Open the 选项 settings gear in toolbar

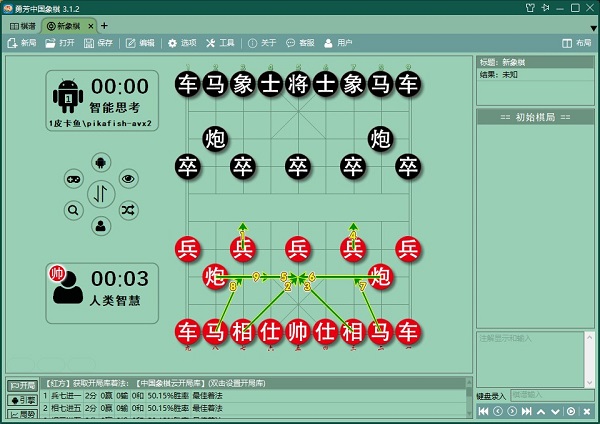181,43
